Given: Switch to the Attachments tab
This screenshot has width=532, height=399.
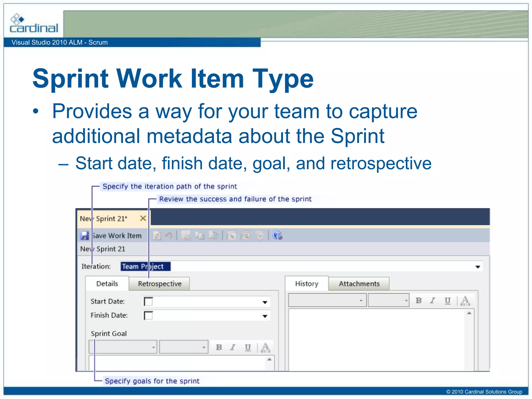Looking at the screenshot, I should click(x=359, y=284).
